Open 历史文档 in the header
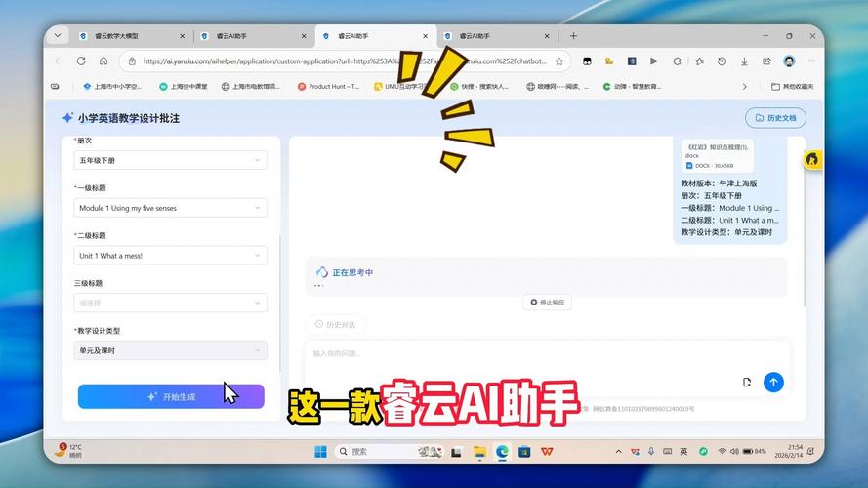 775,118
